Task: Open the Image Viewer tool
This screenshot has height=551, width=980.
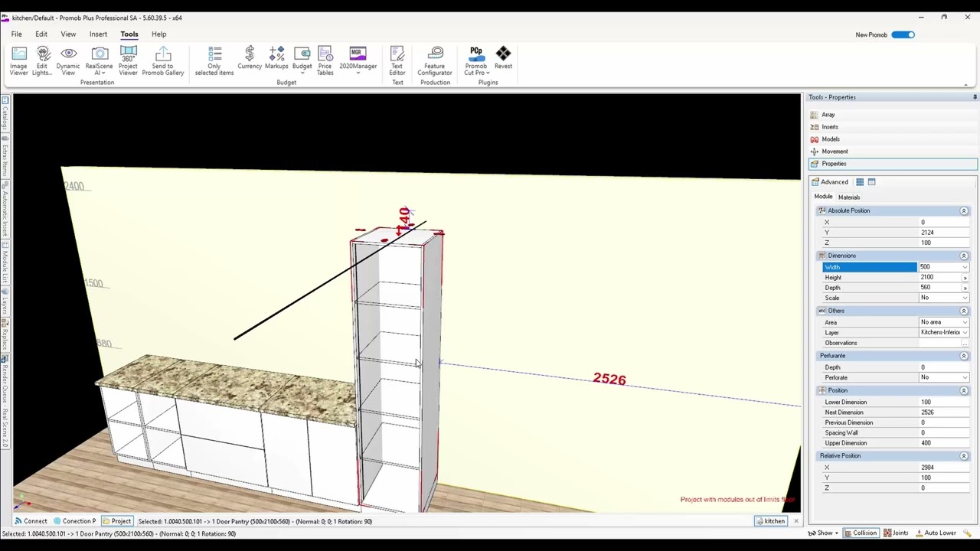Action: (18, 60)
